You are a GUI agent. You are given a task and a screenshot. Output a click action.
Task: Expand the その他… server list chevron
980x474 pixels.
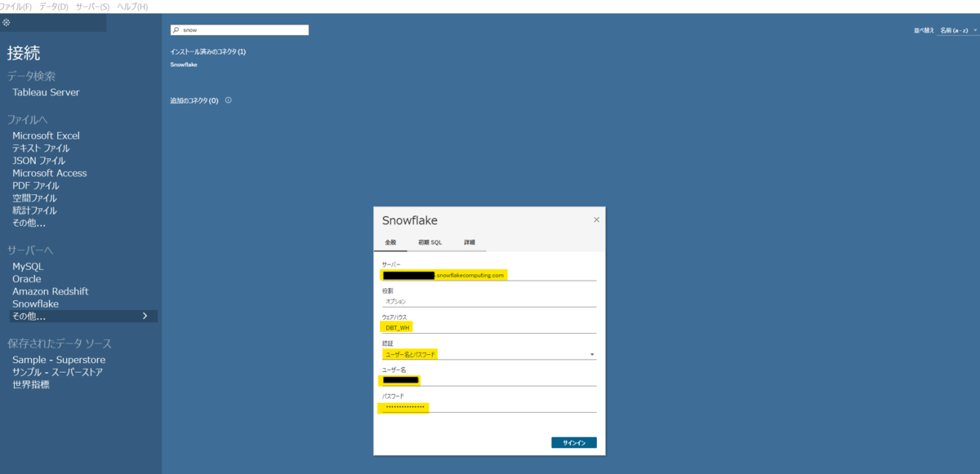click(x=145, y=316)
